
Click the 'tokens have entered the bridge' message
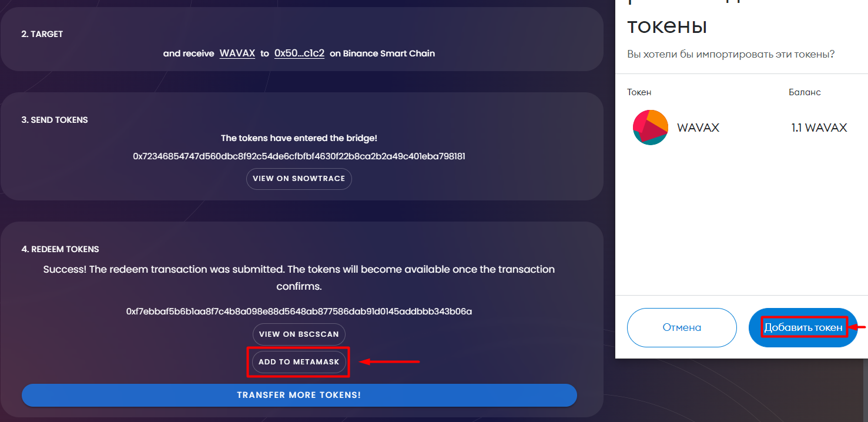pyautogui.click(x=299, y=138)
